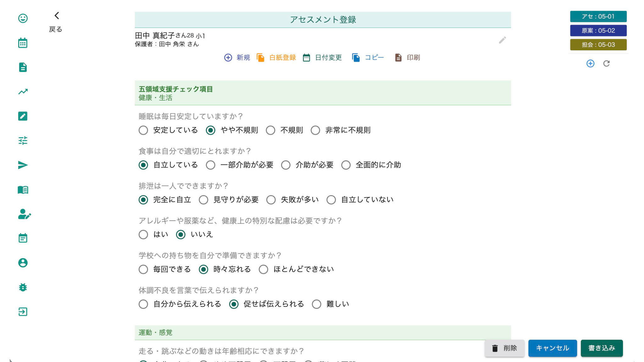Select 安定している for the sleep question
This screenshot has height=362, width=644.
(143, 130)
